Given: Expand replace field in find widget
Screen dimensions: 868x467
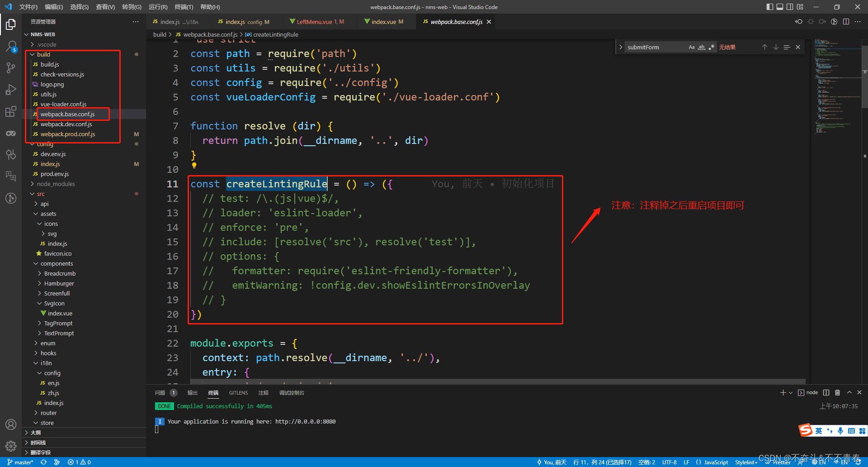Looking at the screenshot, I should 621,47.
